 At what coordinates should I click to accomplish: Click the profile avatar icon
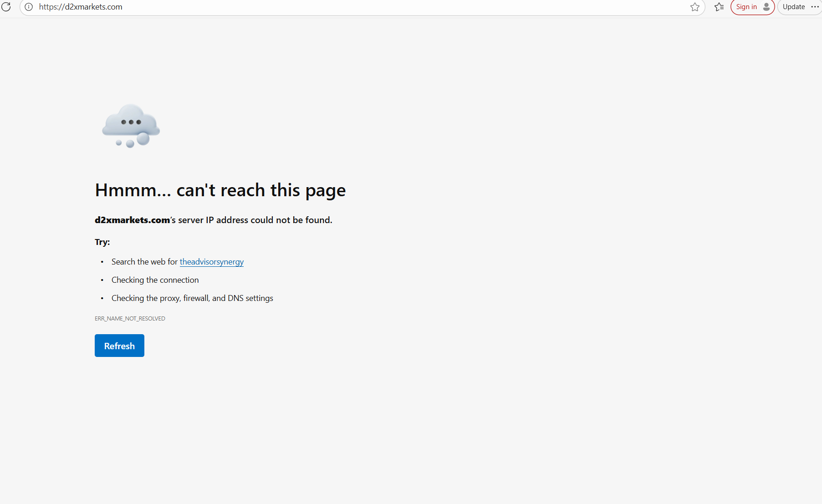point(766,7)
